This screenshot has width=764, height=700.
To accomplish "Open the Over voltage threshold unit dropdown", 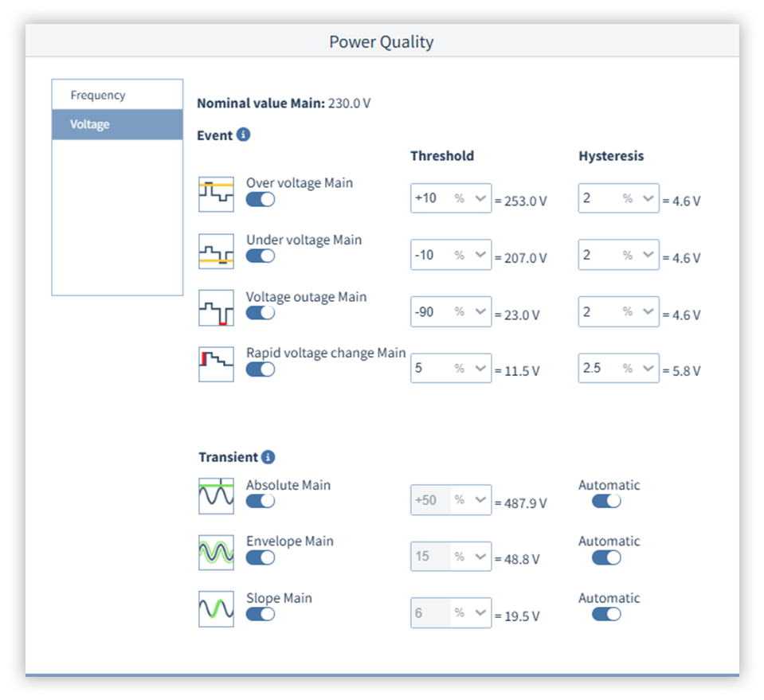I will click(x=480, y=199).
